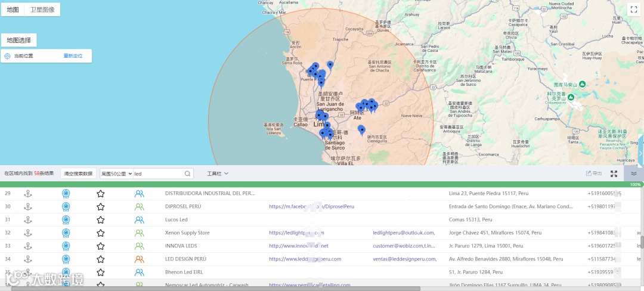Click contacts icon for DIPROSEL PERÚ
This screenshot has width=644, height=291.
[x=139, y=207]
